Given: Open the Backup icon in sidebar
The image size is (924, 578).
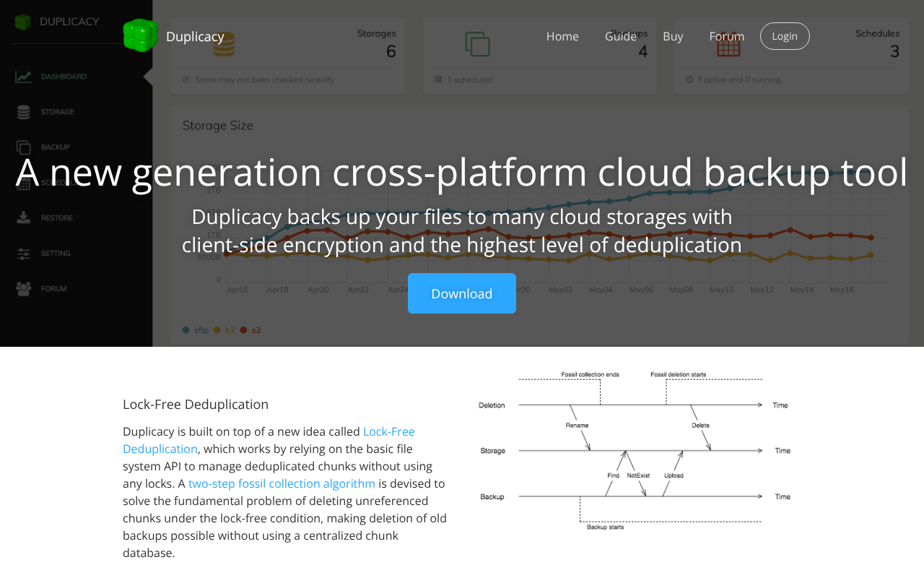Looking at the screenshot, I should pos(24,147).
